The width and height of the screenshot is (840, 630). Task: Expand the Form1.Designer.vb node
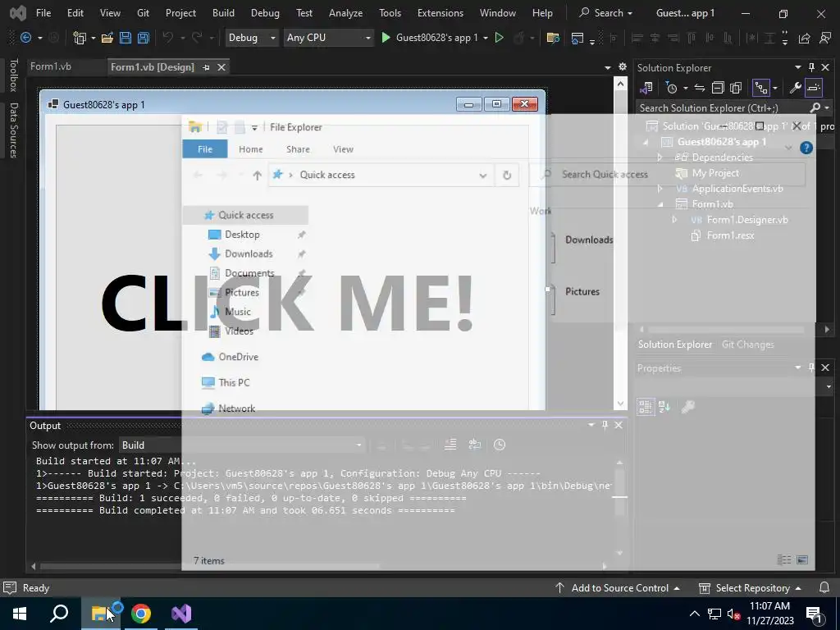(674, 220)
